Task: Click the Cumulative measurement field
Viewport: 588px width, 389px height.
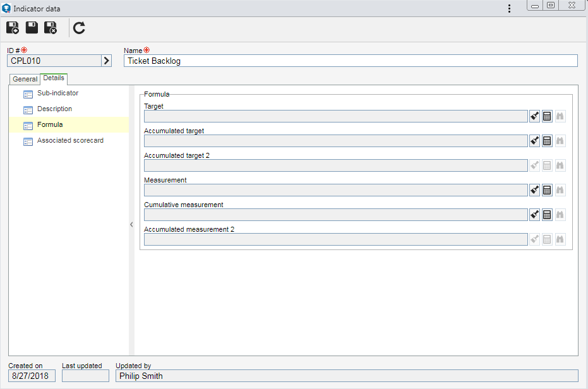Action: pos(335,215)
